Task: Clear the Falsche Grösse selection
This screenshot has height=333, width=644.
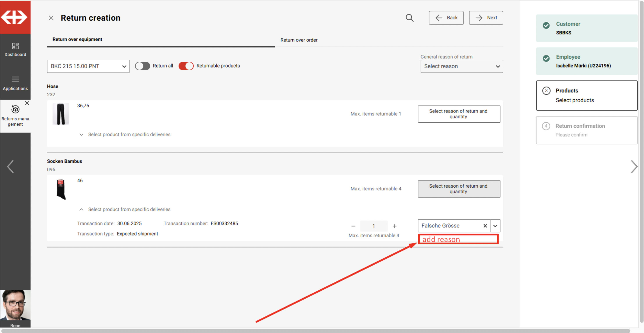Action: (485, 226)
